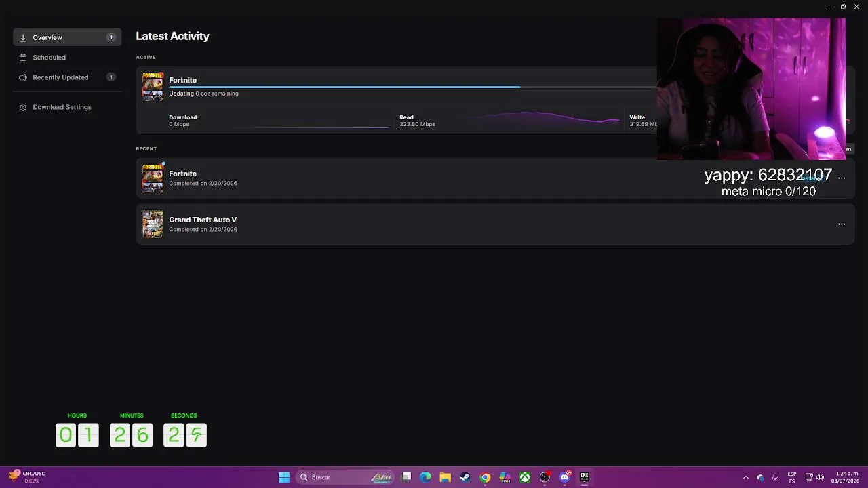Open Task View from the taskbar
The height and width of the screenshot is (488, 868).
point(406,477)
